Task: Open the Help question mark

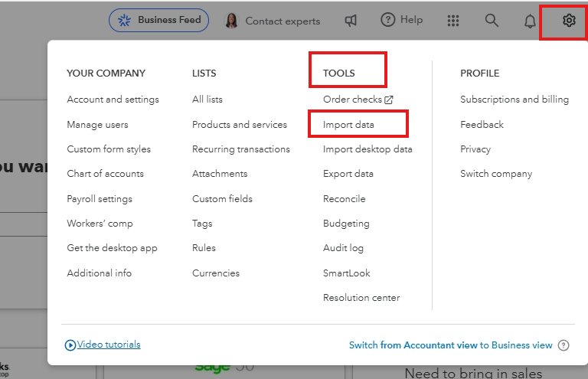Action: pos(402,20)
